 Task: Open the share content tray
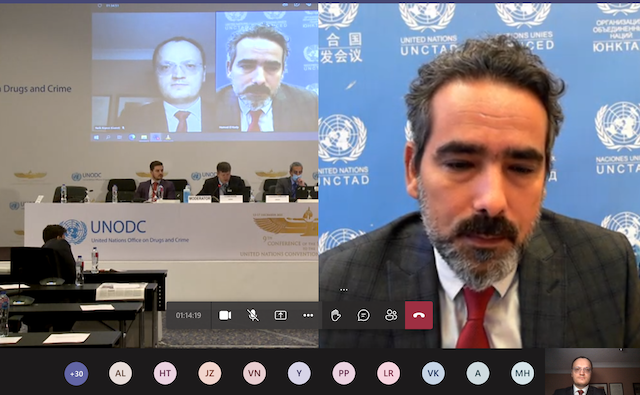click(x=280, y=315)
